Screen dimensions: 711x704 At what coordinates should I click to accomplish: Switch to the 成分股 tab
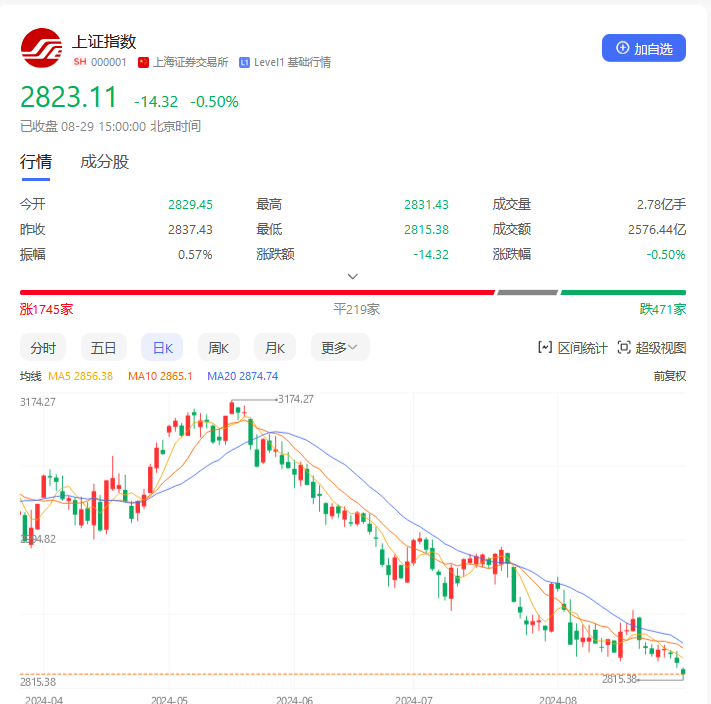click(x=104, y=162)
